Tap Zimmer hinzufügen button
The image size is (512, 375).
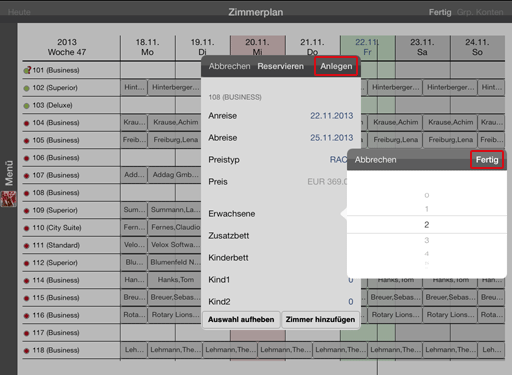tap(320, 319)
